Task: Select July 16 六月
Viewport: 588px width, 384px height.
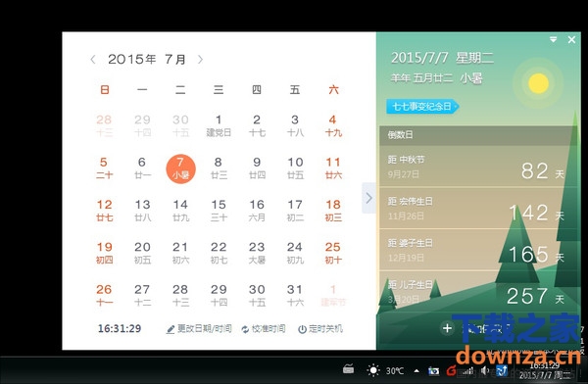Action: (x=257, y=211)
